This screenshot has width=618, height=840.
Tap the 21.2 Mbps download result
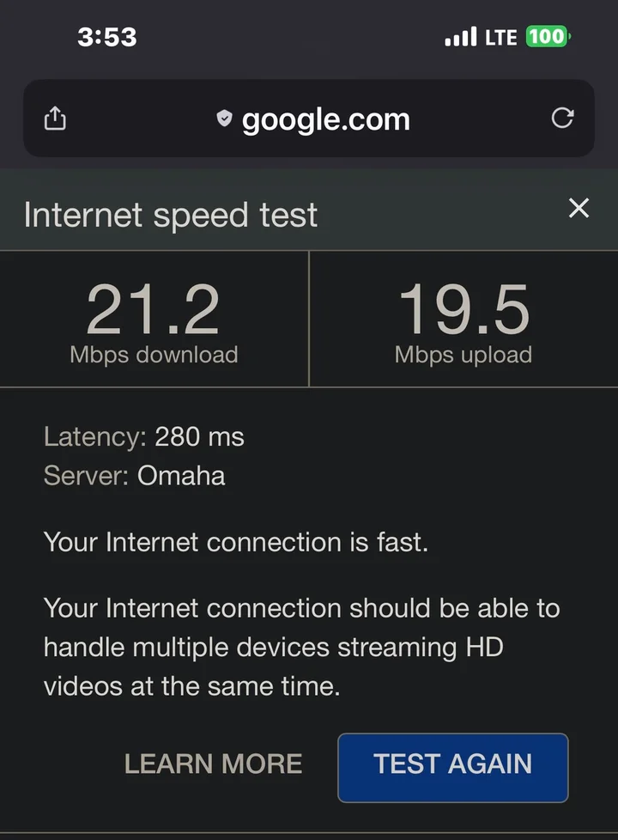point(154,309)
